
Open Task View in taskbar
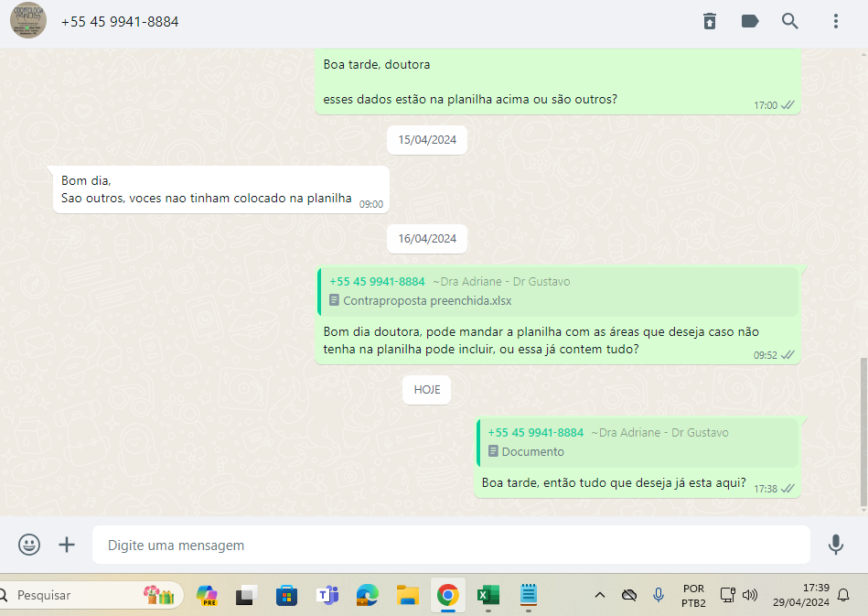click(246, 595)
